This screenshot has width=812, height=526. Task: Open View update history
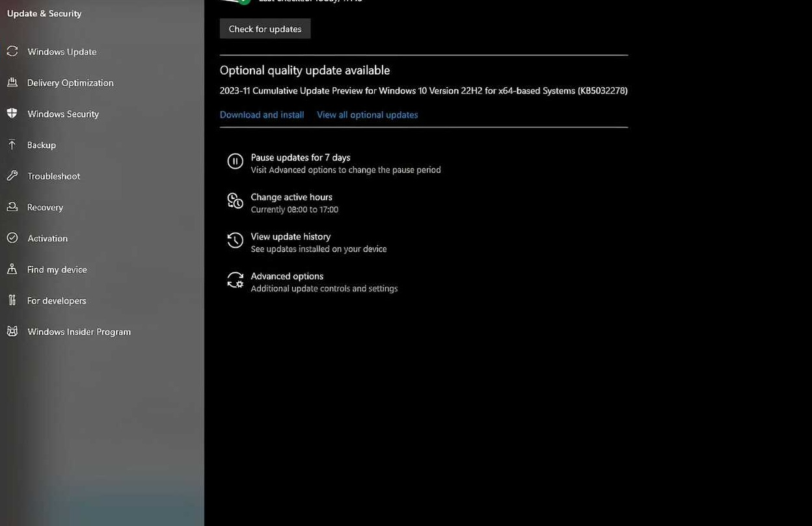click(x=290, y=237)
